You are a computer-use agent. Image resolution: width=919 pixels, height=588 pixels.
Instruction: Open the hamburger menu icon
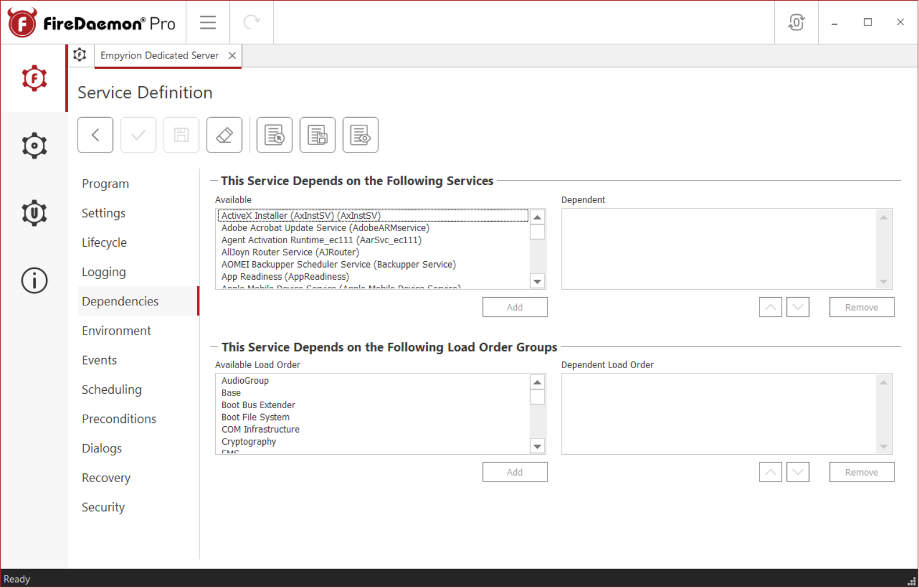[208, 23]
